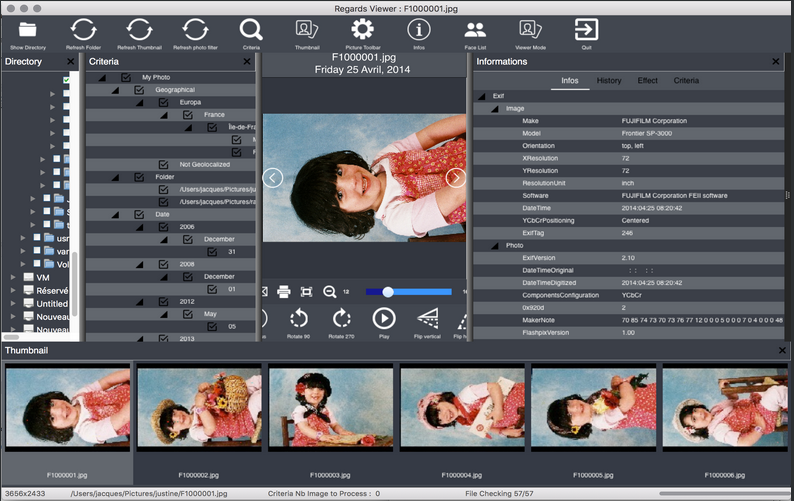Collapse the Photo section in Informations
This screenshot has height=501, width=794.
[495, 246]
